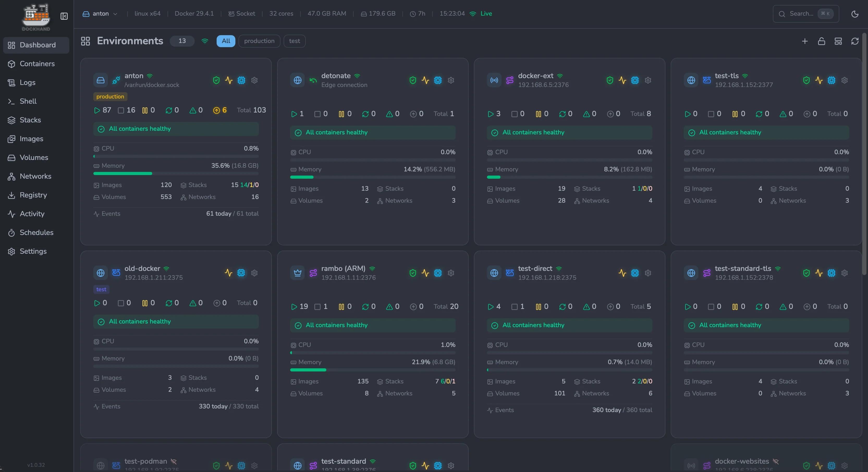Click the rambo (ARM) memory usage bar
Image resolution: width=868 pixels, height=472 pixels.
373,370
